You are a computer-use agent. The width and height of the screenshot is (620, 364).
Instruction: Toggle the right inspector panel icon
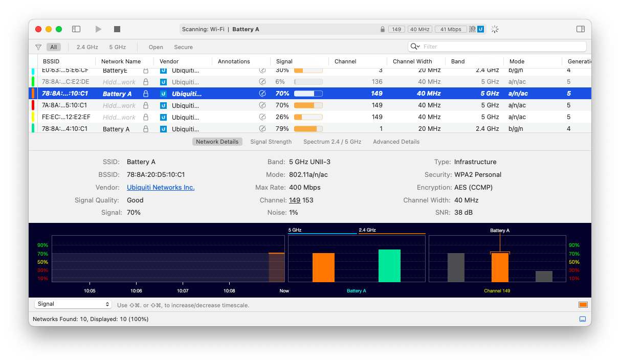[x=581, y=29]
